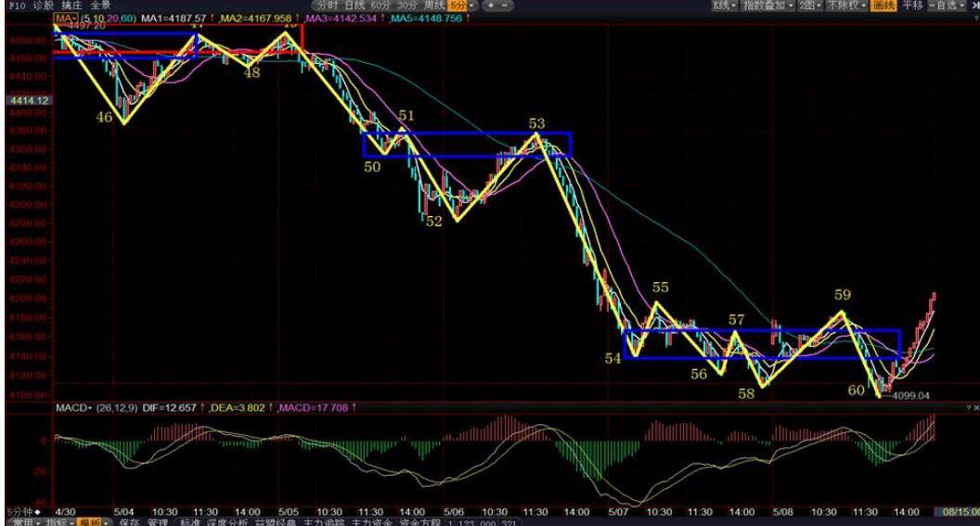Click the 平移 pan button

click(912, 6)
